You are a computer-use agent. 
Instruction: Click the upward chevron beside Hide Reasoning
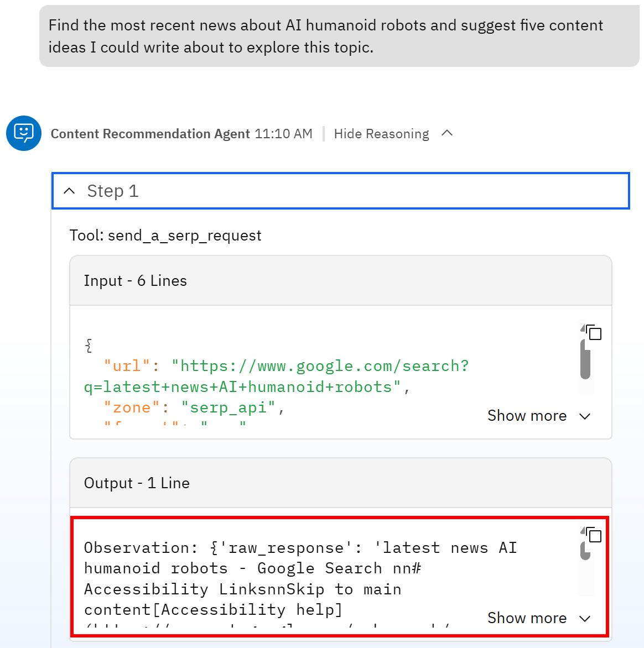(x=448, y=133)
